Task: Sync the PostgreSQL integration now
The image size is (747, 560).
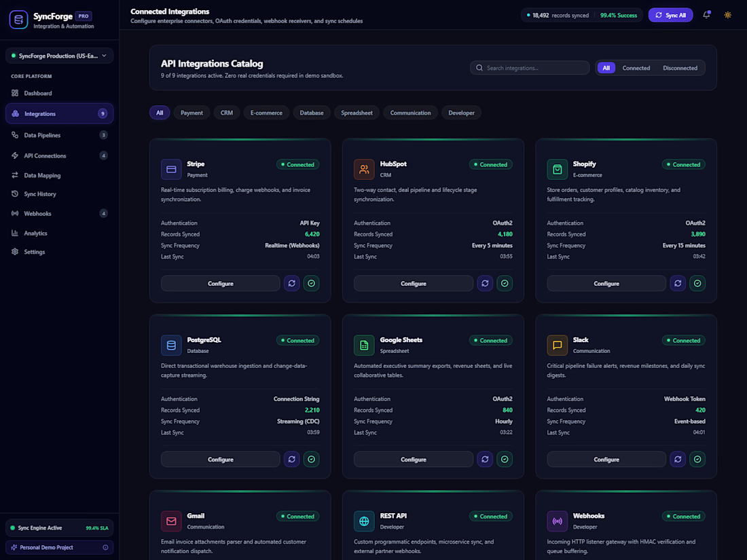Action: [291, 460]
